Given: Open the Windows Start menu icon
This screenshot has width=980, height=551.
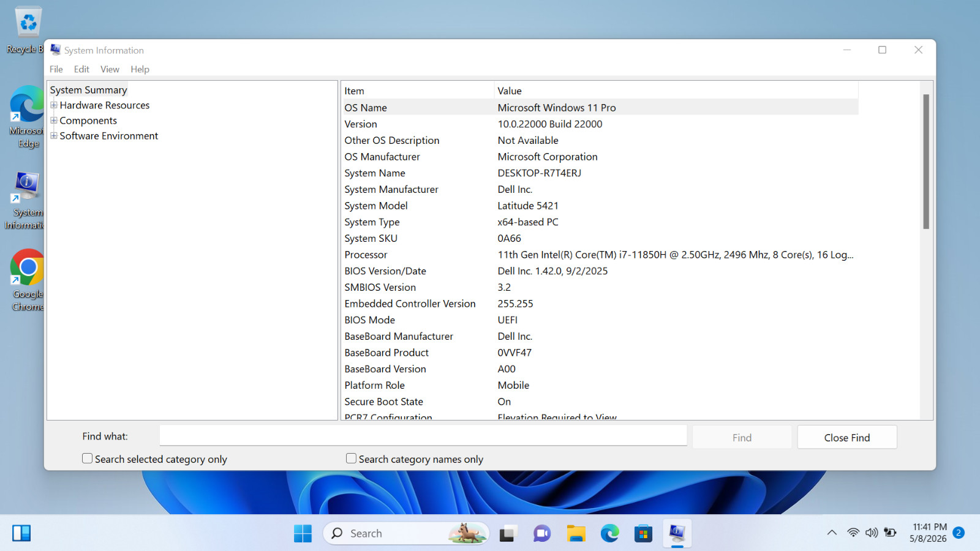Looking at the screenshot, I should point(303,533).
